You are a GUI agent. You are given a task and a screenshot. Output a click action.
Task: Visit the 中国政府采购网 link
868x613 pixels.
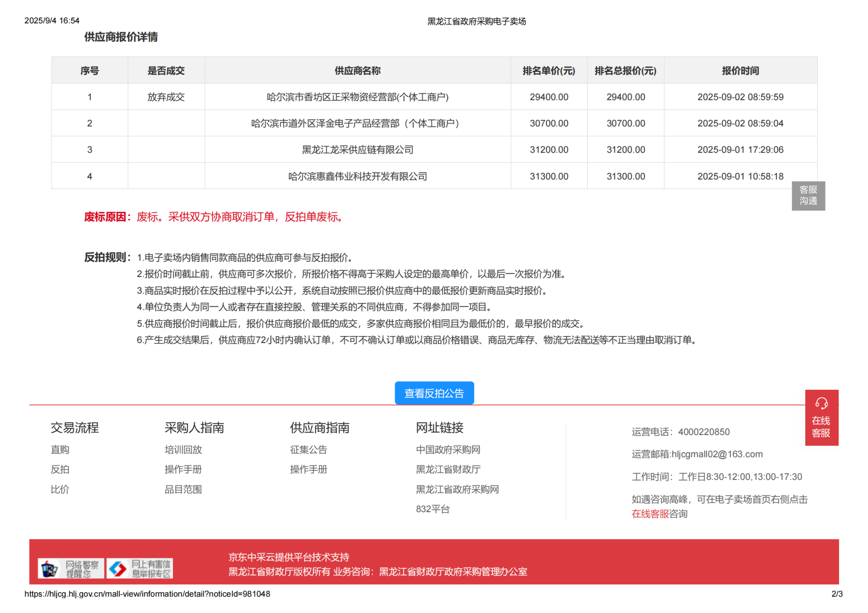[x=448, y=449]
